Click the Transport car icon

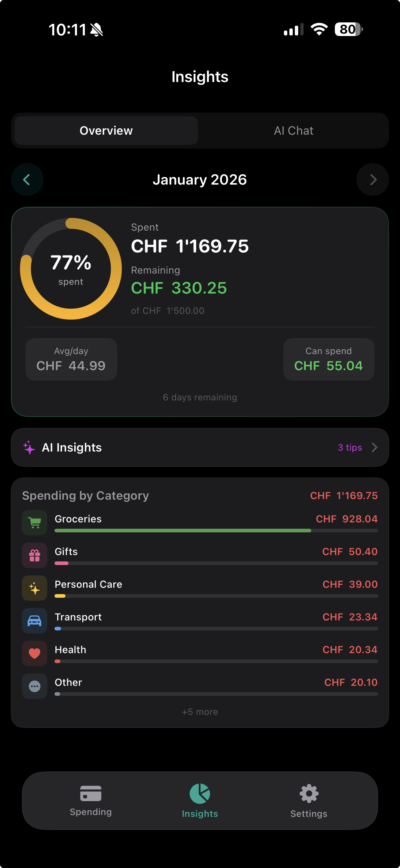pyautogui.click(x=34, y=620)
